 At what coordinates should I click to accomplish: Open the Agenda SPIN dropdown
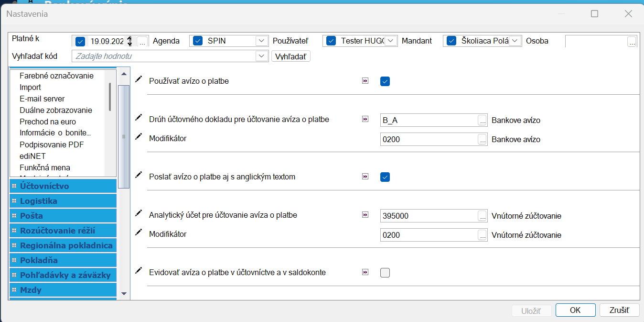(261, 41)
